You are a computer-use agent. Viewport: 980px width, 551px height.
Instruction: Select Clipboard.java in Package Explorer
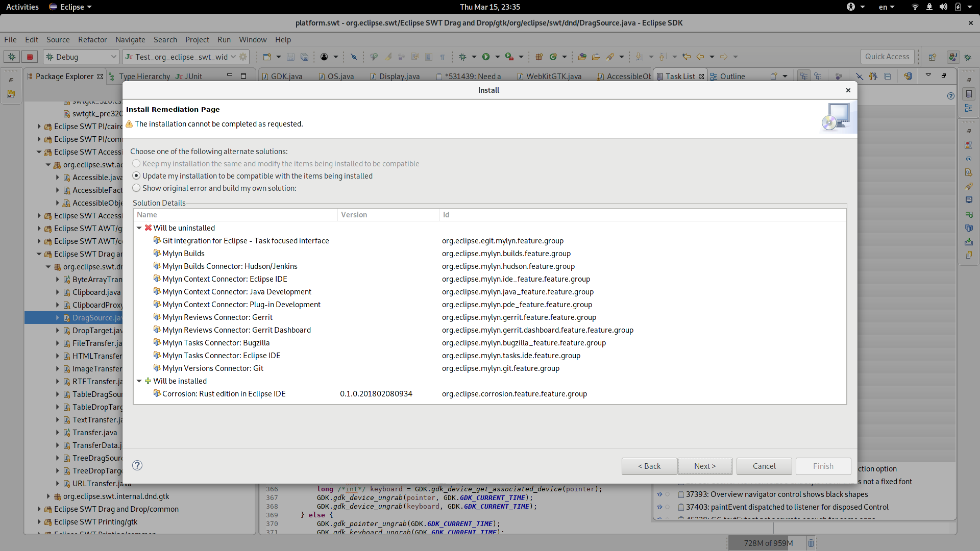point(96,292)
